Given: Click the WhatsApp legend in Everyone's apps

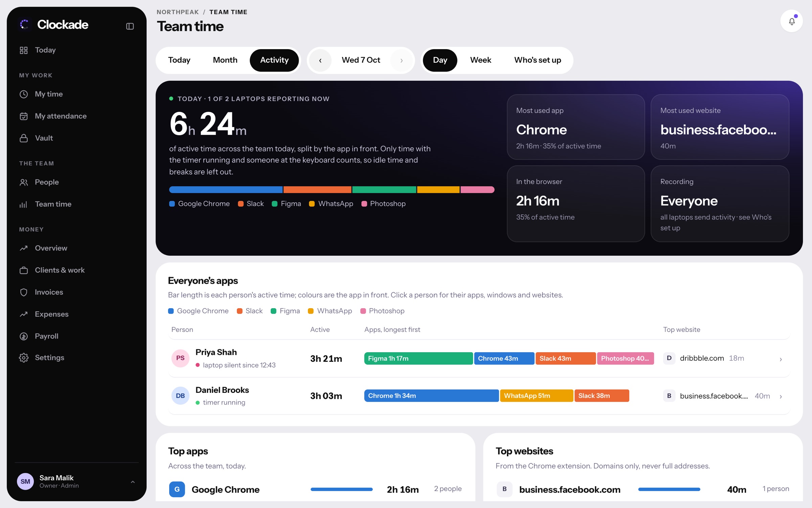Looking at the screenshot, I should (330, 311).
